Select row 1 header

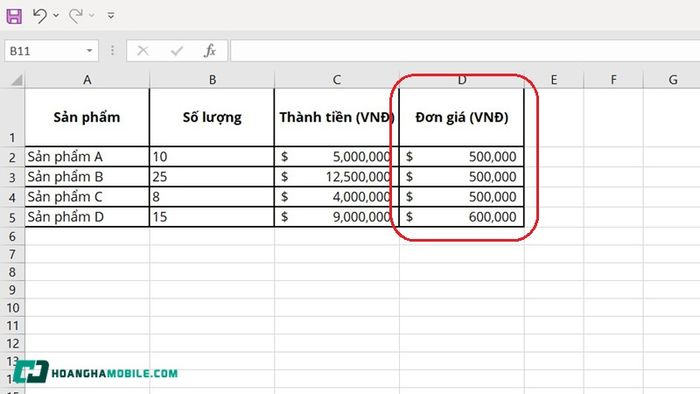[12, 117]
